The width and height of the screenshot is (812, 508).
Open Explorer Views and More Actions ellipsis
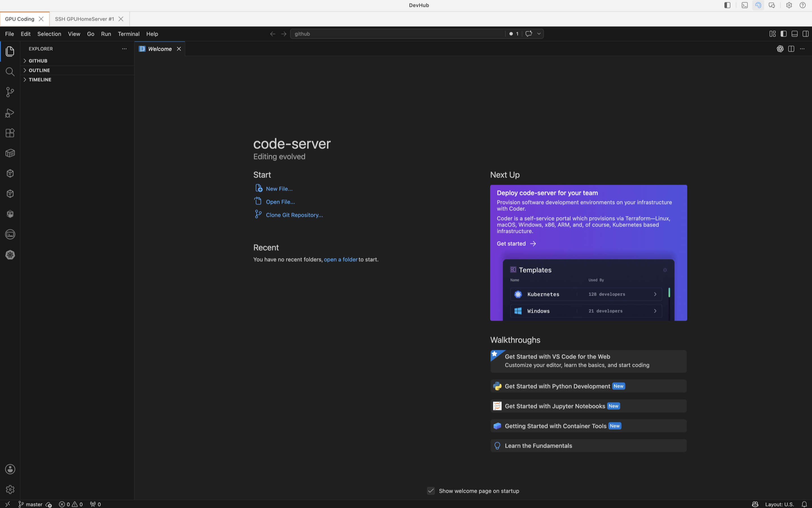pos(124,49)
